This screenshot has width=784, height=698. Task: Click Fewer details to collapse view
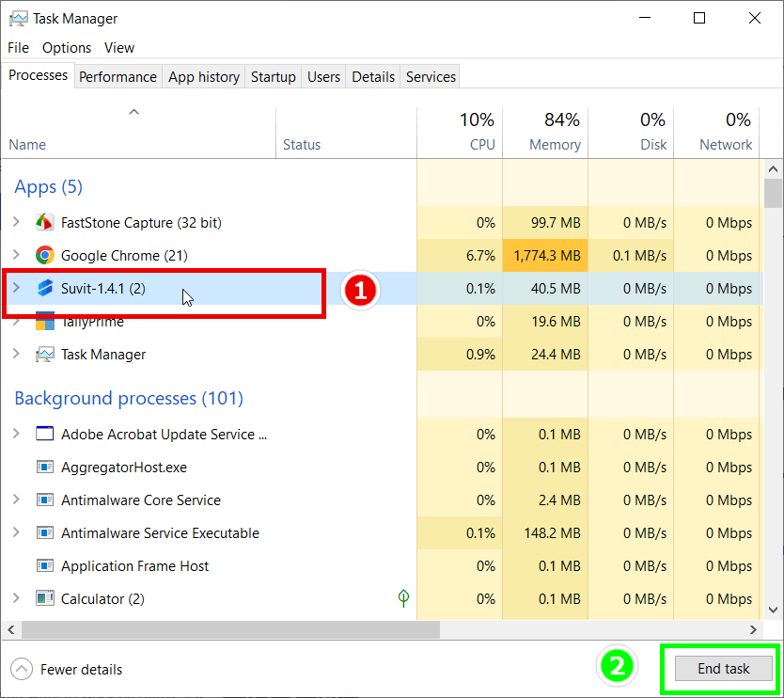(x=81, y=670)
